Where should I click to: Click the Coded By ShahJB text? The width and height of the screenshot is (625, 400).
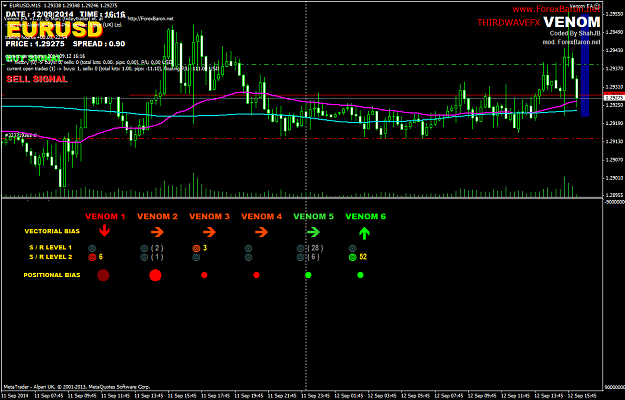(x=575, y=33)
